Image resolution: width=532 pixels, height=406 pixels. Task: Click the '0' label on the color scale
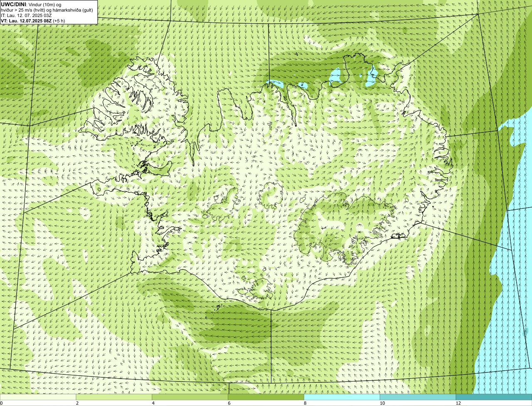point(1,403)
